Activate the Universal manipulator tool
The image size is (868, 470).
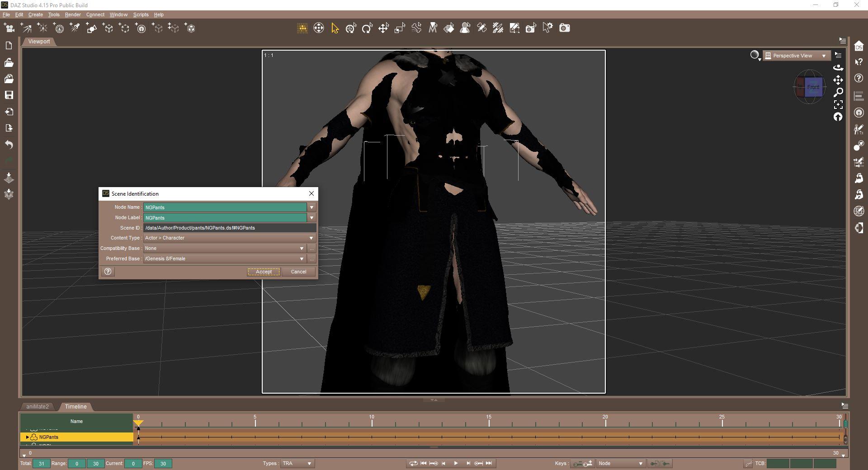(351, 28)
